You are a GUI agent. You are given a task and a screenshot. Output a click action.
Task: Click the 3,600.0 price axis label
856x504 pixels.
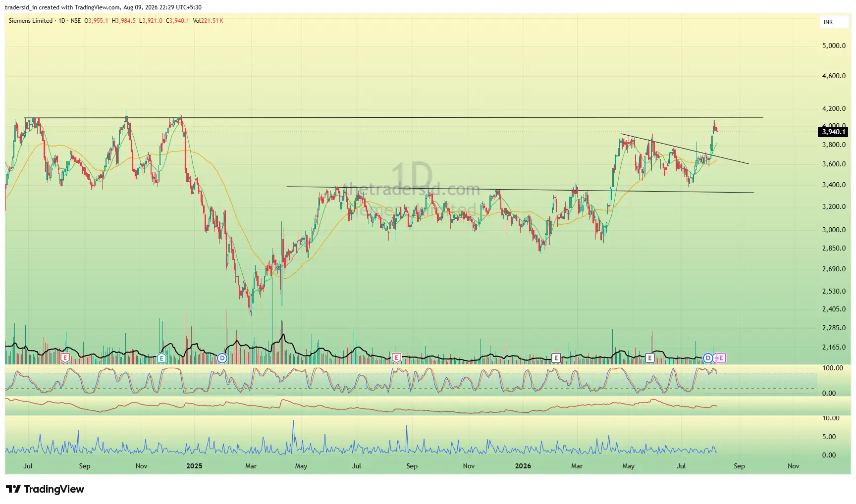834,164
